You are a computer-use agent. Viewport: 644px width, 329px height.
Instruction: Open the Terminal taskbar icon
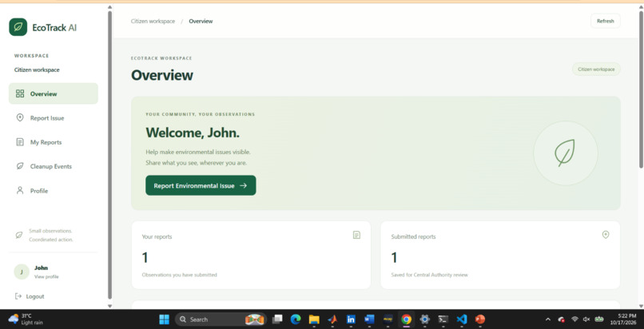[443, 319]
